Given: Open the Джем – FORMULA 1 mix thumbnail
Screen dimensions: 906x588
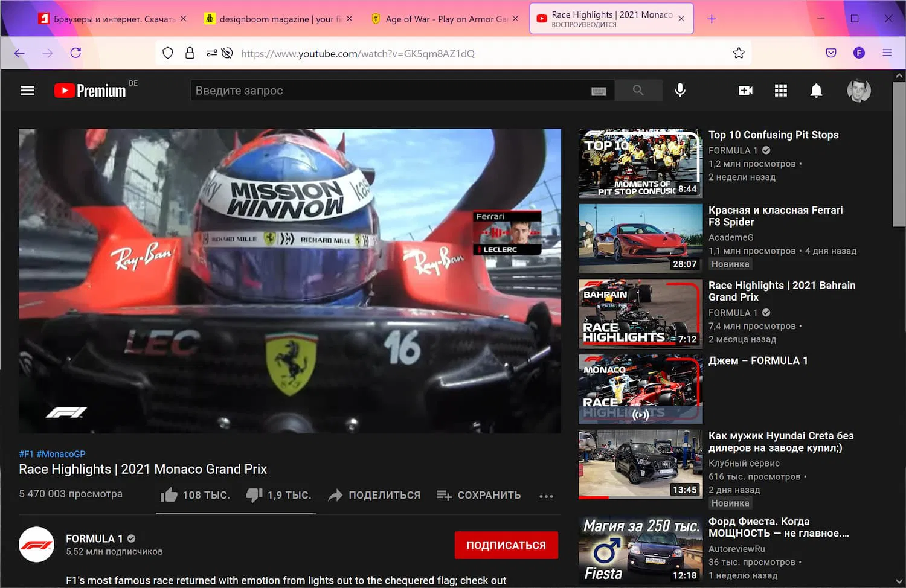Looking at the screenshot, I should [640, 389].
